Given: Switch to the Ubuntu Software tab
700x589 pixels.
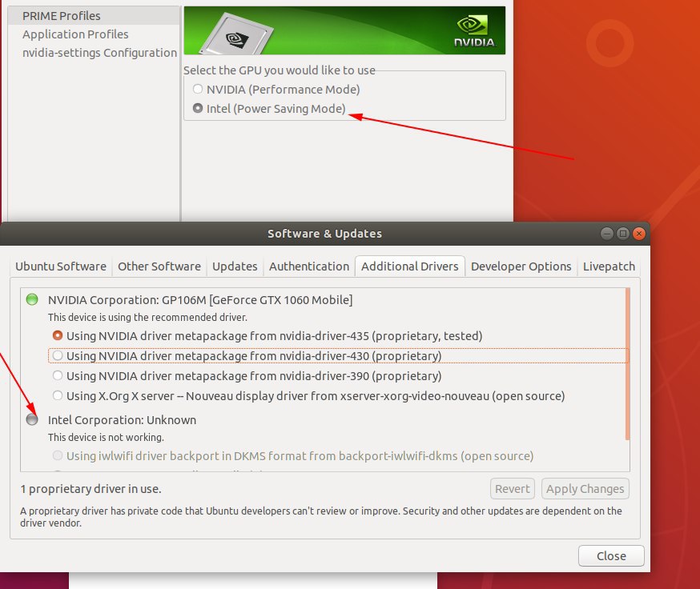Looking at the screenshot, I should 61,266.
